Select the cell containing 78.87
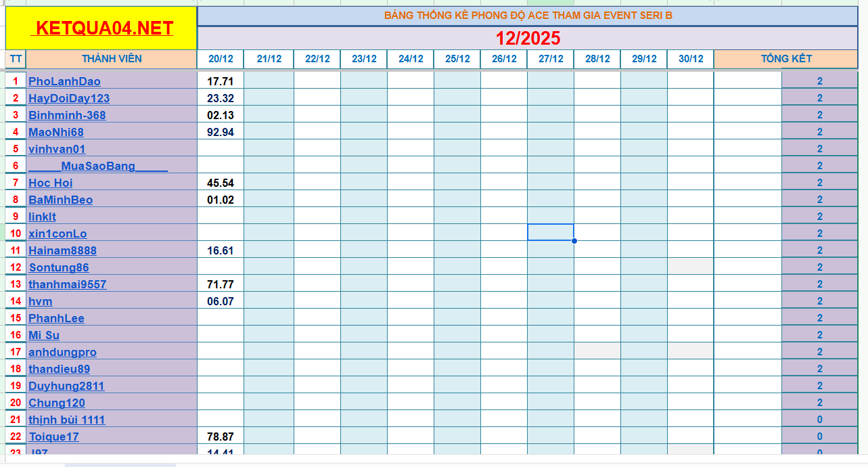 click(221, 437)
